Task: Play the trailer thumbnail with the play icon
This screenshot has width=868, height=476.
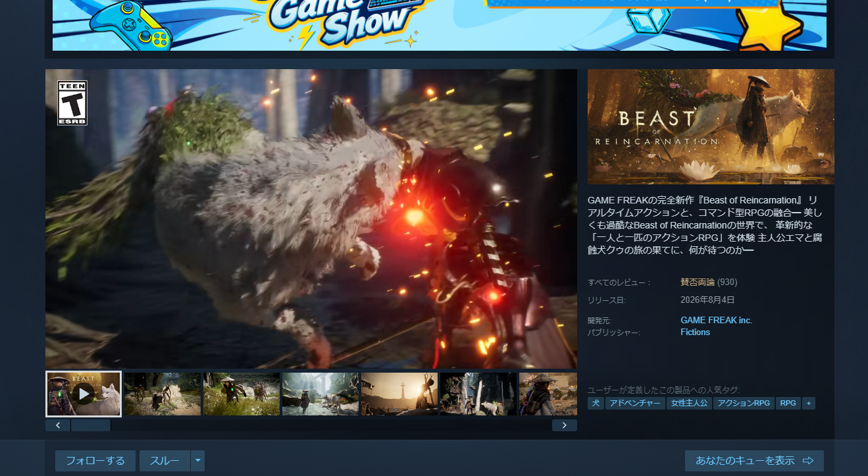Action: 84,394
